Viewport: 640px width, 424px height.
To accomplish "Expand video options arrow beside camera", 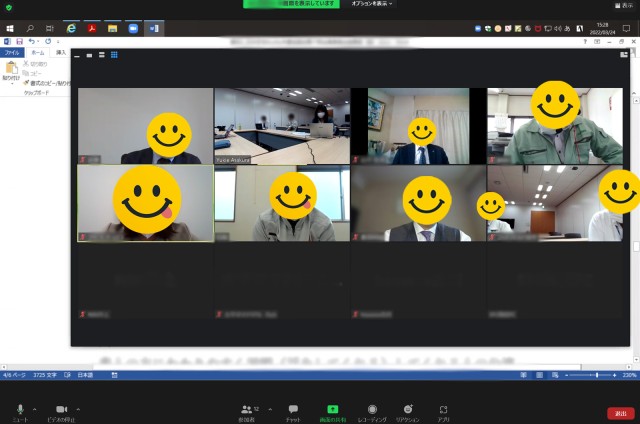I will click(78, 409).
